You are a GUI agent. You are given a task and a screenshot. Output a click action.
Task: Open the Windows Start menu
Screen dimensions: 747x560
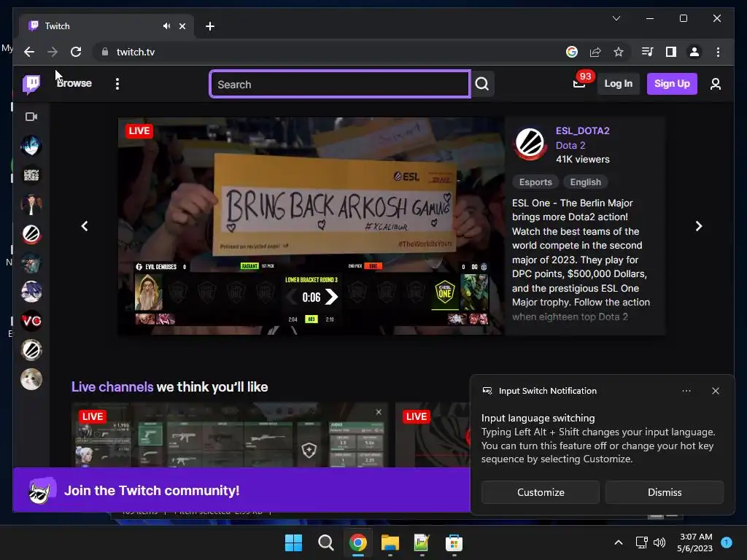tap(293, 542)
